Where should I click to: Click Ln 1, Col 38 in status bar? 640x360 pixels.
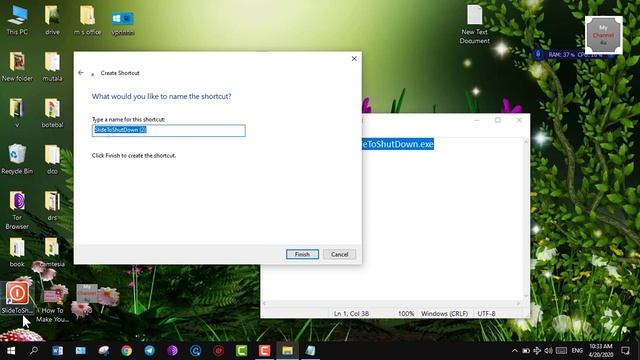[x=351, y=313]
